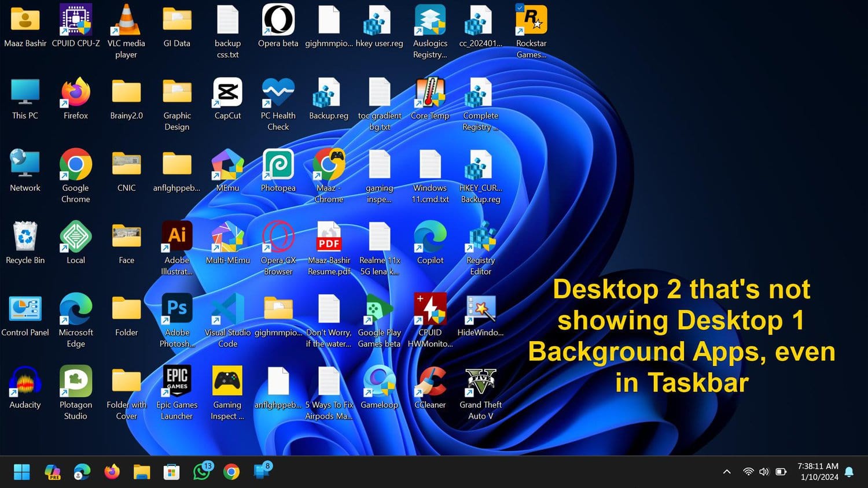Screen dimensions: 868x488
Task: Start the CapCut video editor
Action: pyautogui.click(x=227, y=93)
